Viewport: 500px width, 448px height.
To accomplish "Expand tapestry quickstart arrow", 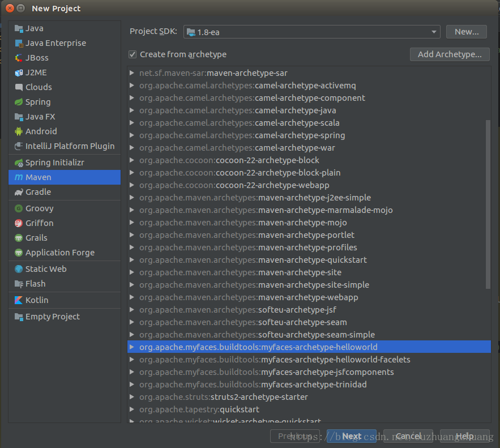I will coord(132,409).
